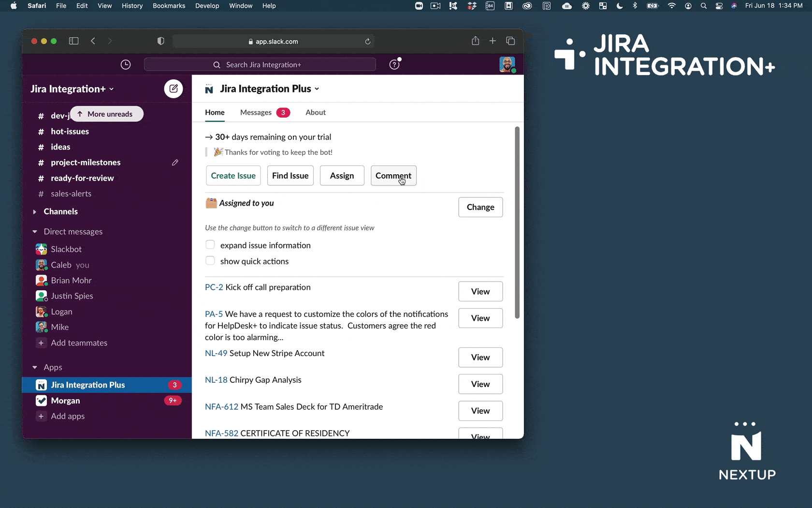This screenshot has width=812, height=508.
Task: Click View button for NFA-612 Sales Deck
Action: [x=480, y=411]
